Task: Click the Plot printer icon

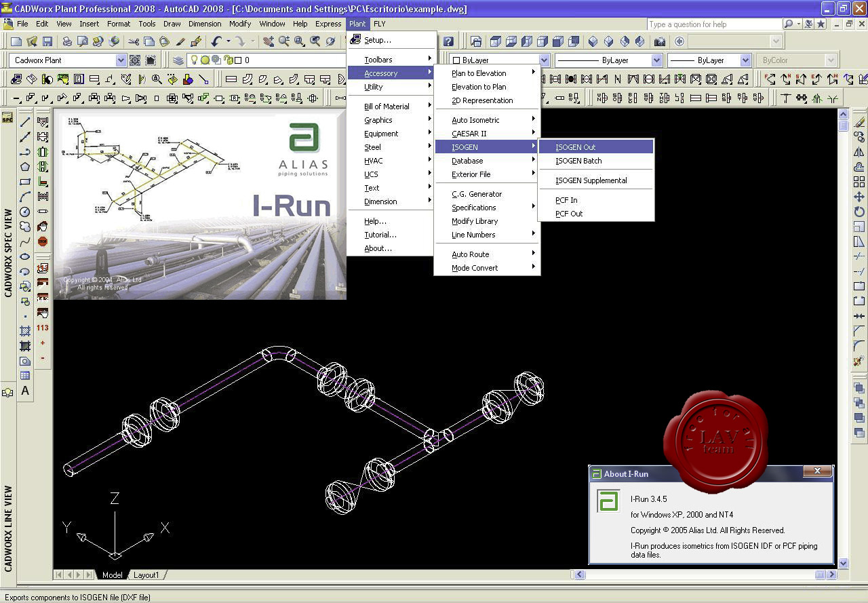Action: pyautogui.click(x=68, y=41)
